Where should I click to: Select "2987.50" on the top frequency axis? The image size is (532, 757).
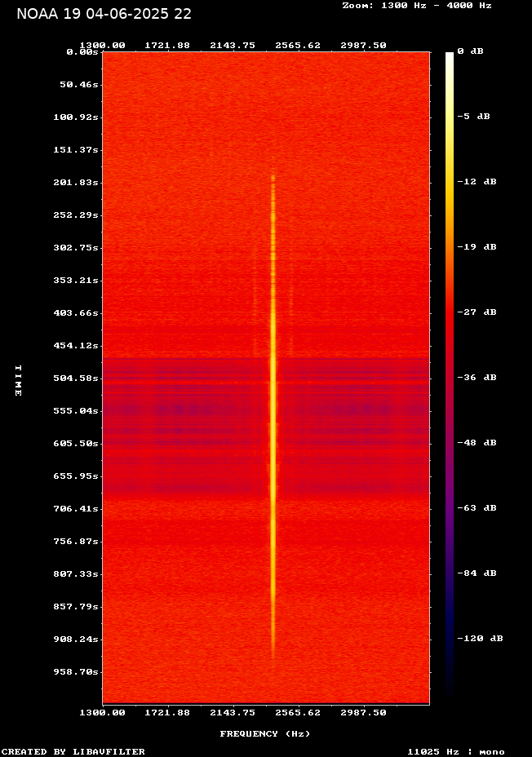[x=363, y=45]
